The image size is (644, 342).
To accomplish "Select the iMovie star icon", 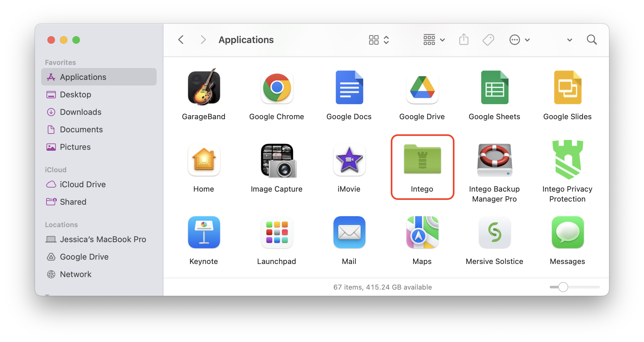I will point(349,160).
